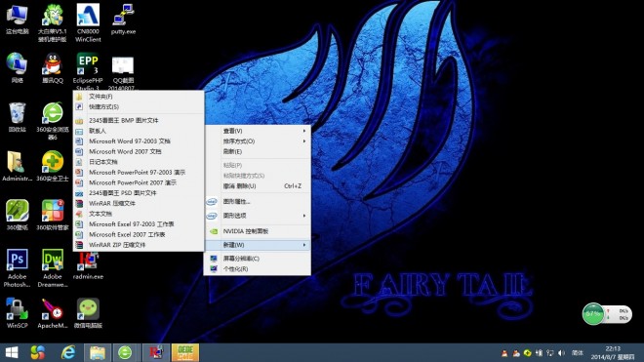
Task: Switch to DEDE CMS taskbar button
Action: tap(185, 352)
